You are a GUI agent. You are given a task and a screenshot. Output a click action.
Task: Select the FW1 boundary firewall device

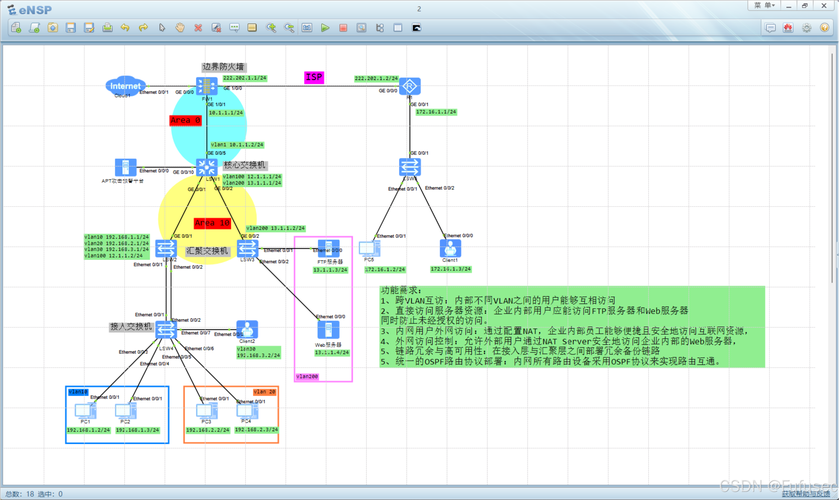[x=206, y=88]
